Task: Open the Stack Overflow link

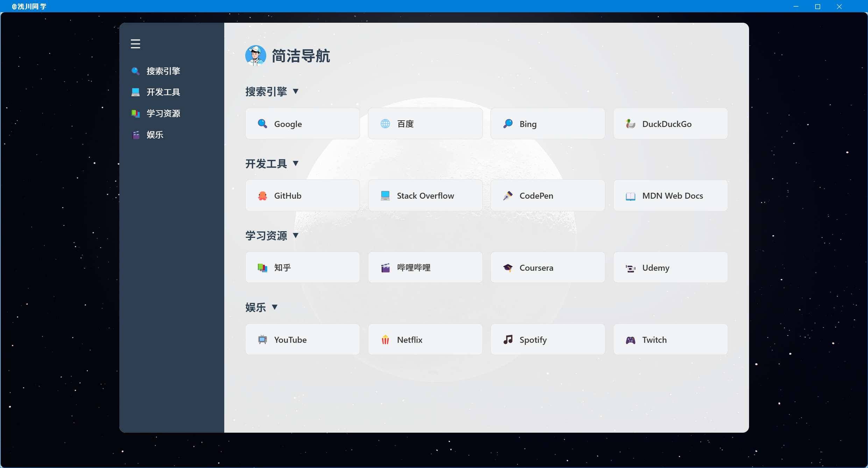Action: coord(425,196)
